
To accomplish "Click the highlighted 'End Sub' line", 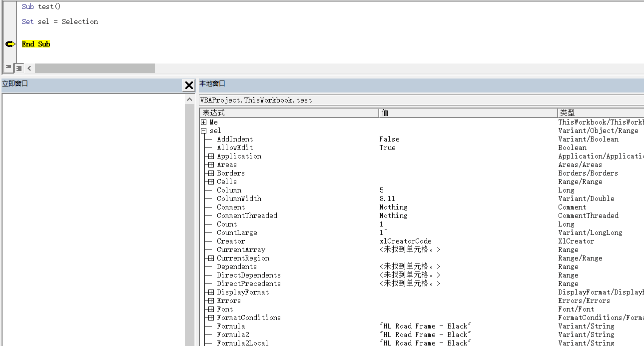I will [x=36, y=44].
